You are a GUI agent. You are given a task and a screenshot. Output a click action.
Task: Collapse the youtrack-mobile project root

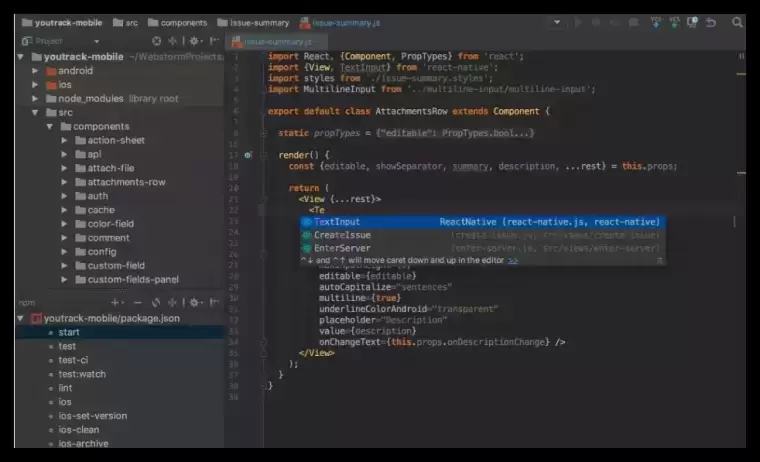(x=20, y=57)
